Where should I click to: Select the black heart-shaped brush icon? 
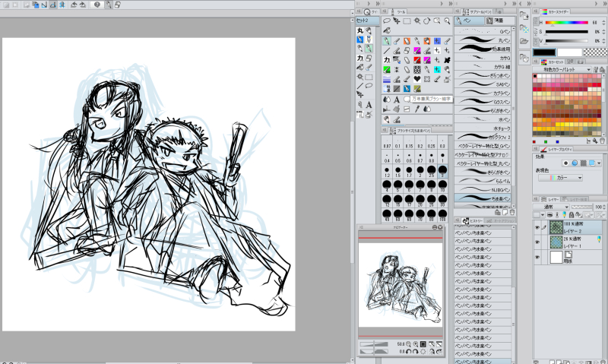[x=417, y=78]
